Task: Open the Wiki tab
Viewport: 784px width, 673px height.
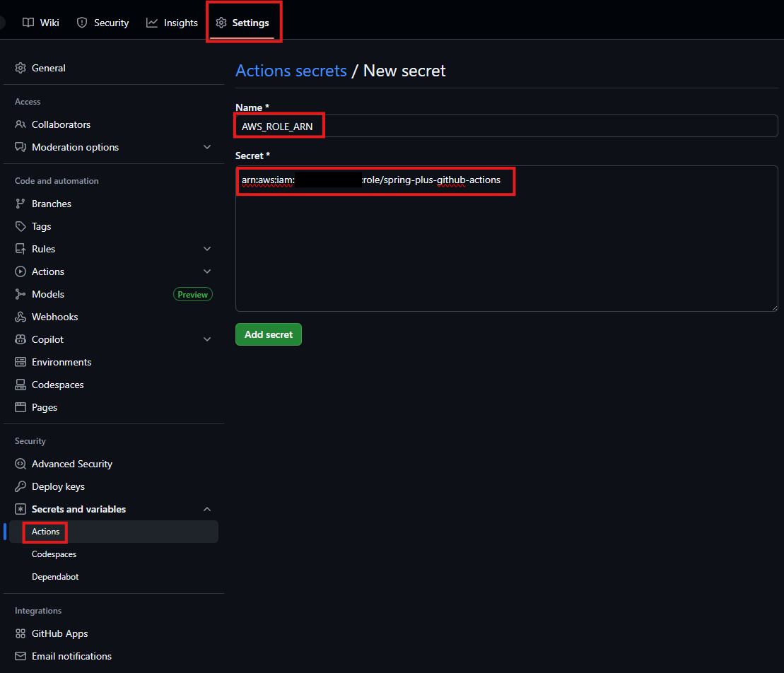Action: point(41,23)
